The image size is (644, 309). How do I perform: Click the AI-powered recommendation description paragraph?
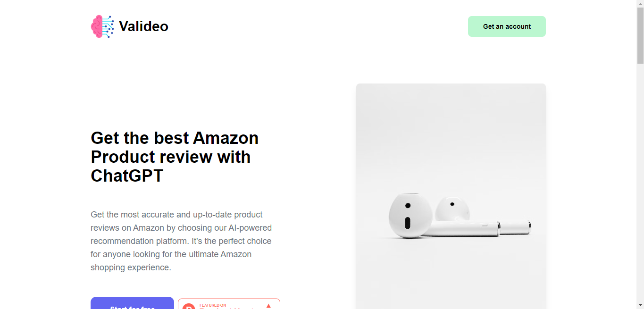pyautogui.click(x=181, y=241)
